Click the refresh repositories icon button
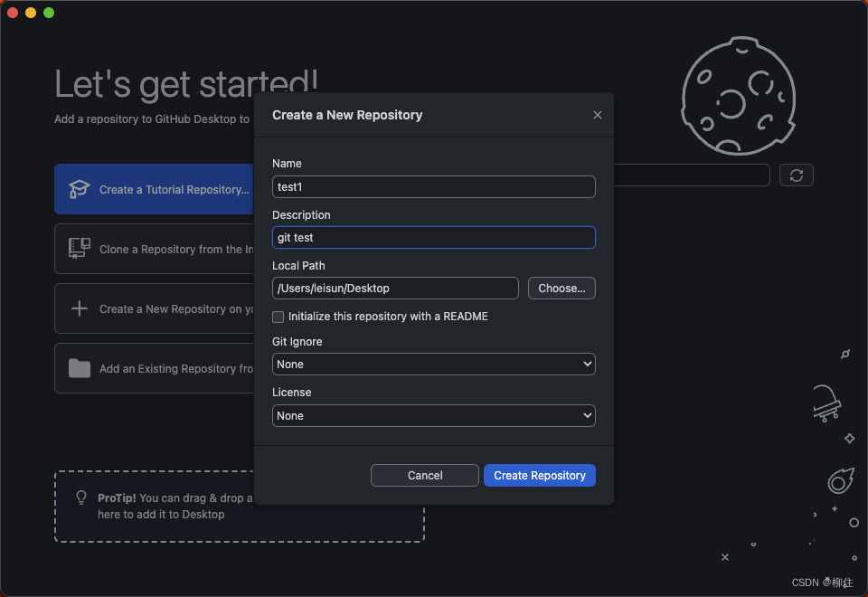868x597 pixels. [796, 175]
